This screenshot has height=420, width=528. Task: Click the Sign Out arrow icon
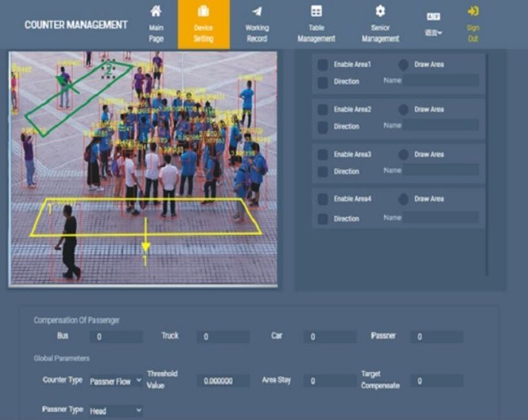point(472,11)
